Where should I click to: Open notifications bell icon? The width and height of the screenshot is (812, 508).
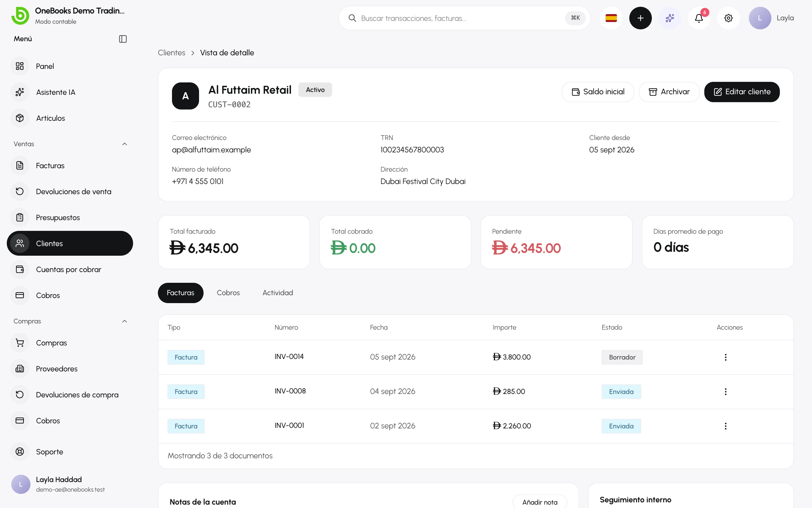[x=699, y=18]
